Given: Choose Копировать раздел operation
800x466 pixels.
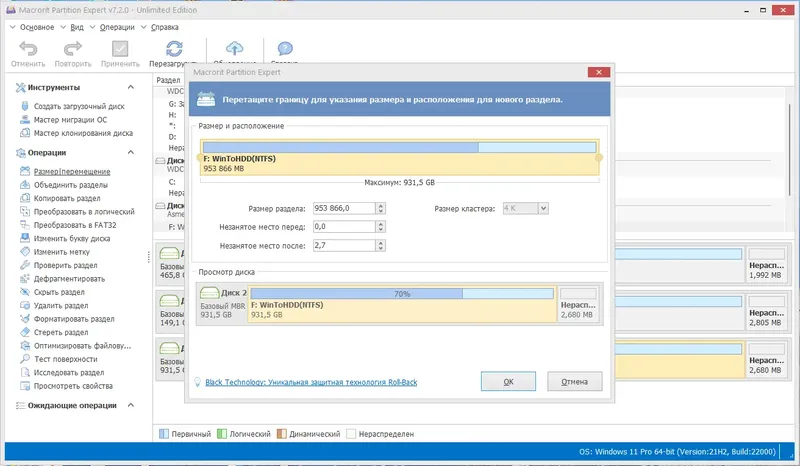Looking at the screenshot, I should point(67,198).
